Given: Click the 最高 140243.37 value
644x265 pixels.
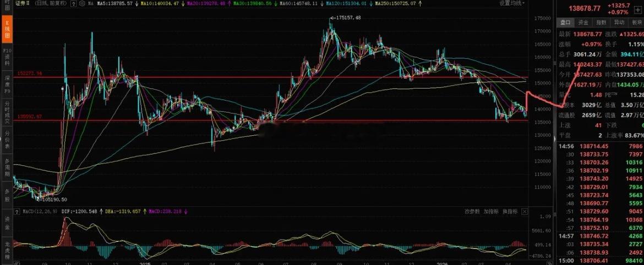Looking at the screenshot, I should pos(587,64).
